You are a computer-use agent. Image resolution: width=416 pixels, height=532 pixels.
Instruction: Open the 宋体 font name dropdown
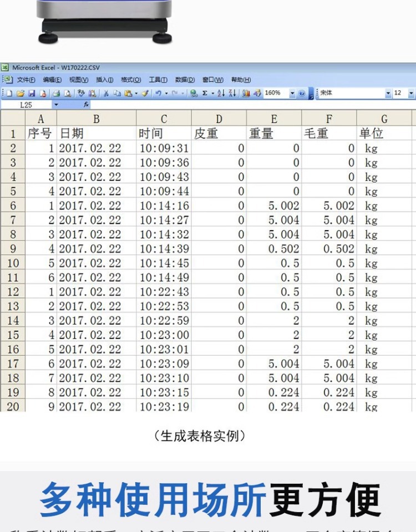coord(388,93)
